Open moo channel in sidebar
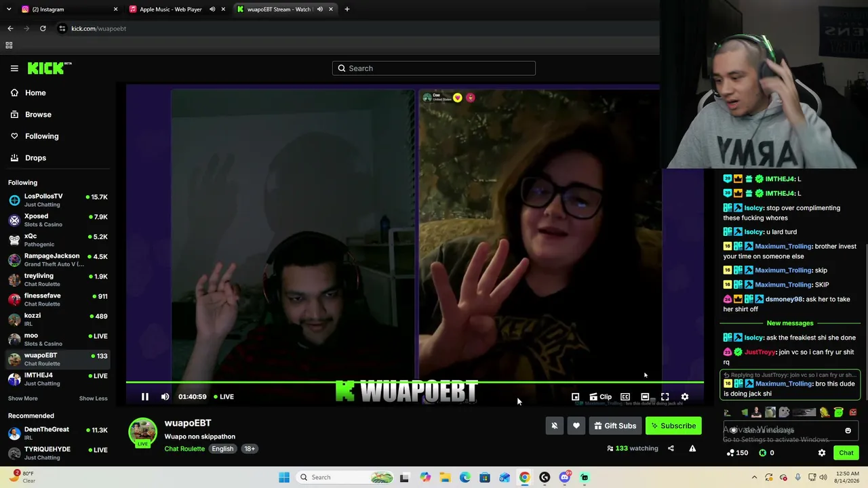This screenshot has height=488, width=868. 58,340
